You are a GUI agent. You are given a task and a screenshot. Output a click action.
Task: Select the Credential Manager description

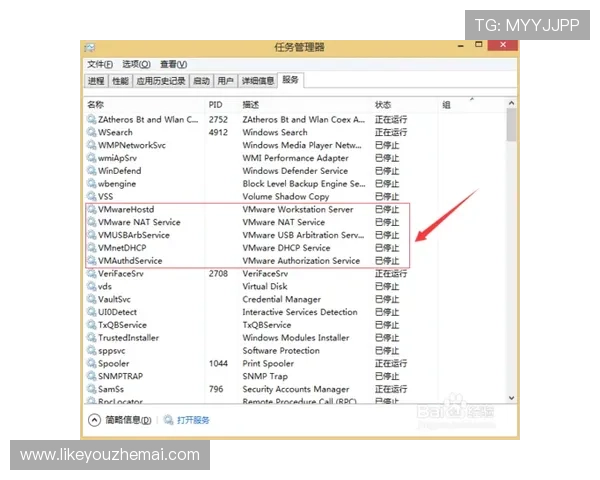(282, 299)
